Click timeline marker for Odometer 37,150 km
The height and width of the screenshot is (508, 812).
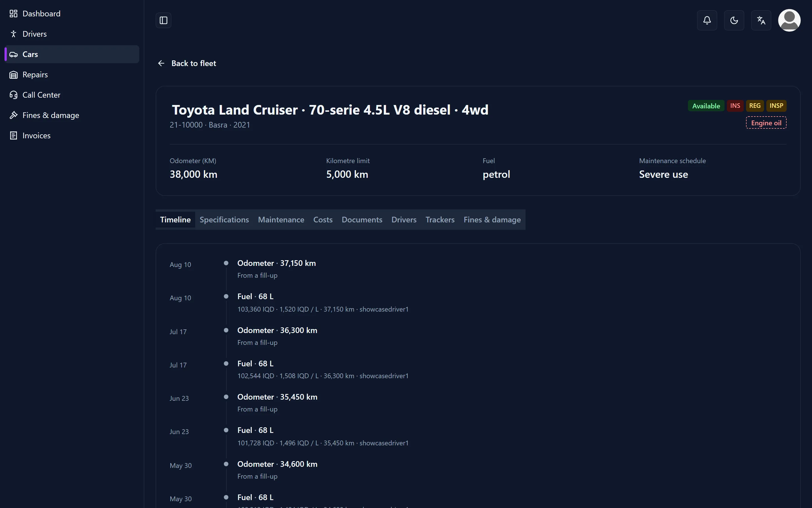226,263
